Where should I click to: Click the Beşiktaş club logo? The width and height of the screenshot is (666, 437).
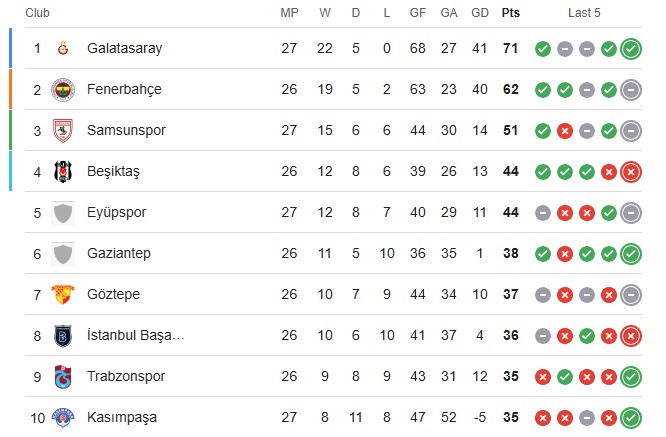point(63,172)
